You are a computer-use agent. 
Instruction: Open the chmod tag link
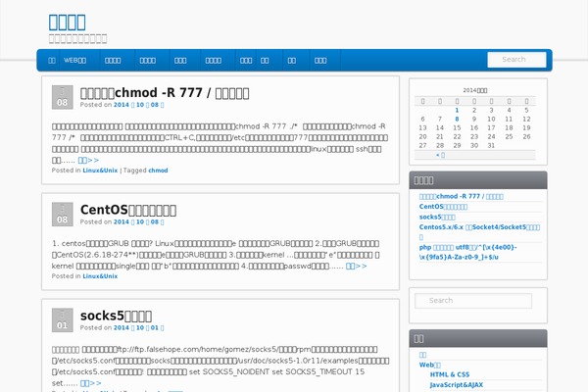pos(158,171)
